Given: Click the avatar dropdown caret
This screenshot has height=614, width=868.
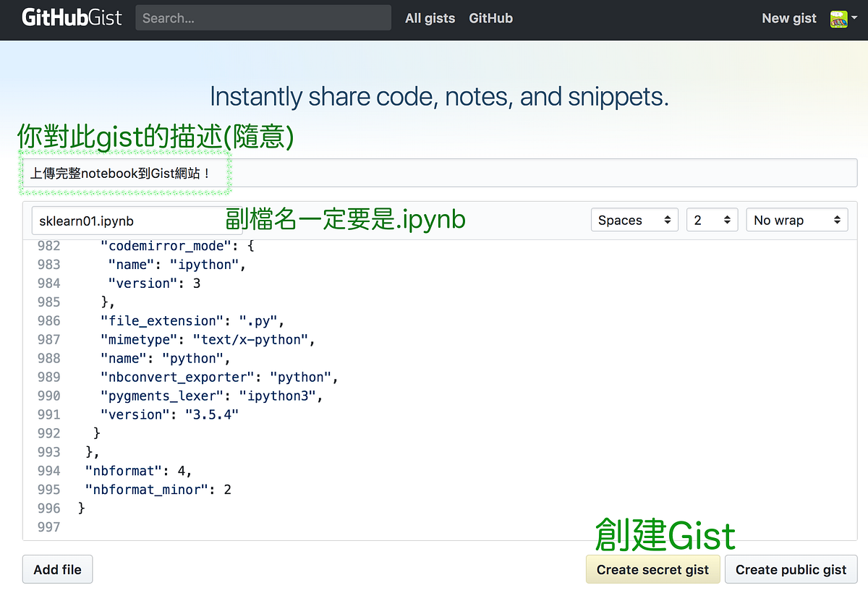Looking at the screenshot, I should tap(856, 20).
